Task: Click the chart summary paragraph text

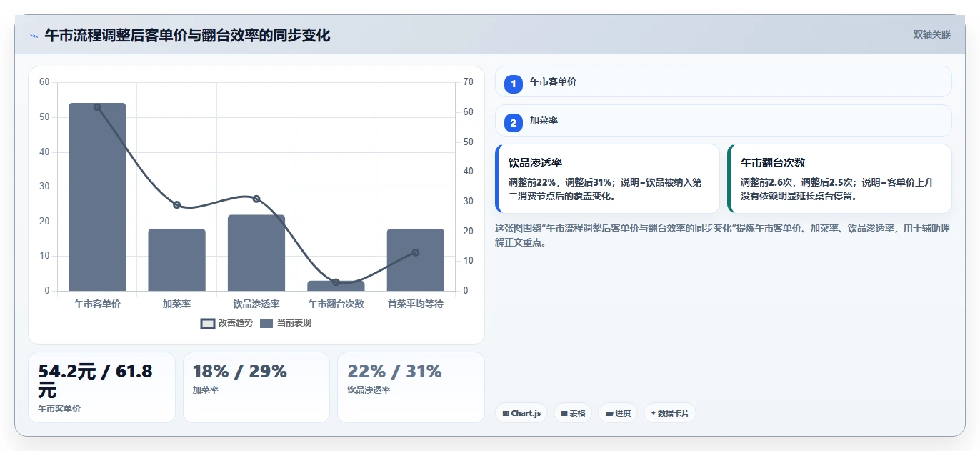Action: click(723, 235)
